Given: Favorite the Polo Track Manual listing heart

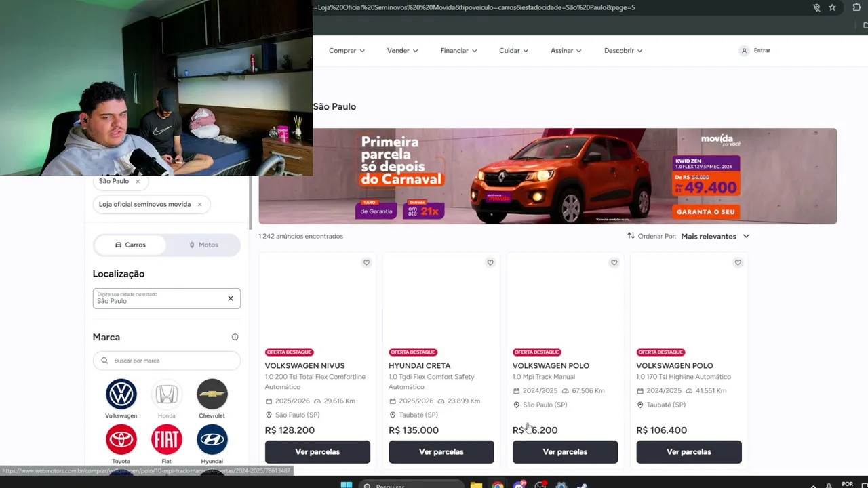Looking at the screenshot, I should tap(614, 262).
